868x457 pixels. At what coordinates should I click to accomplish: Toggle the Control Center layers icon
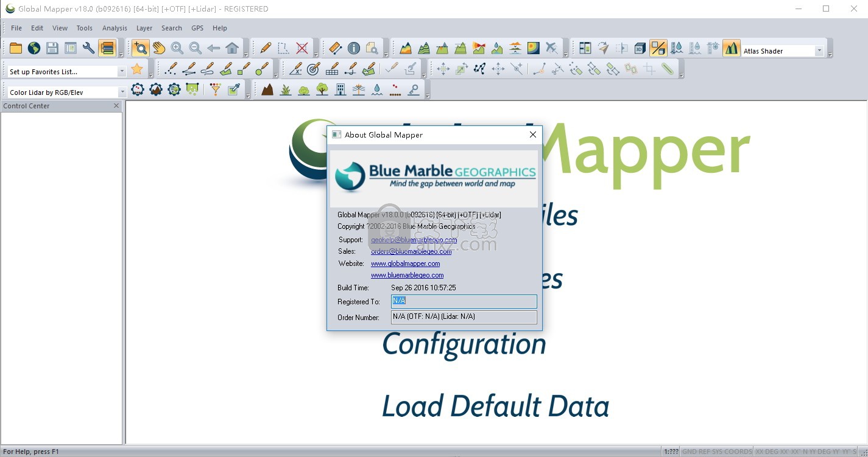click(107, 48)
